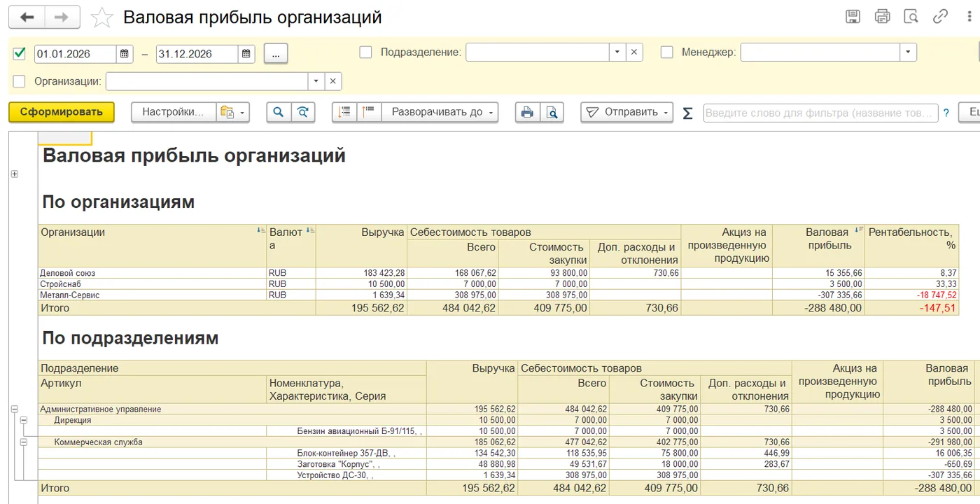Save the report using the floppy disk icon
980x504 pixels.
pyautogui.click(x=853, y=17)
